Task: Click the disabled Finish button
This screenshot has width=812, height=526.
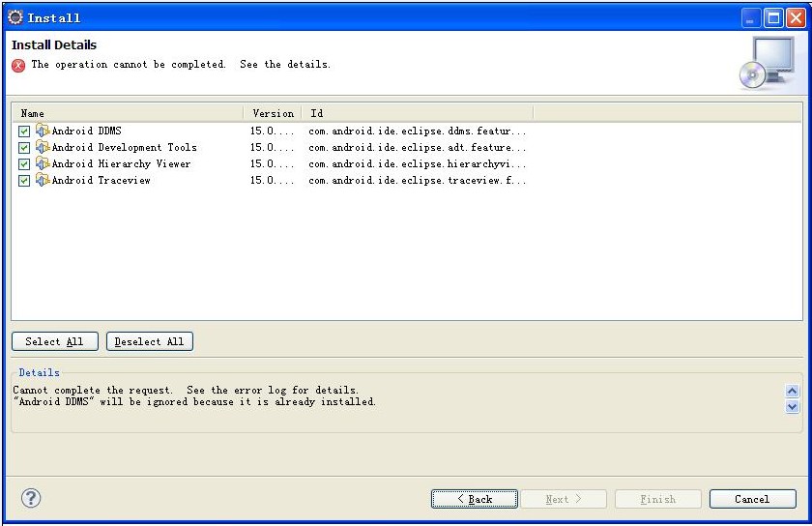Action: pos(658,499)
